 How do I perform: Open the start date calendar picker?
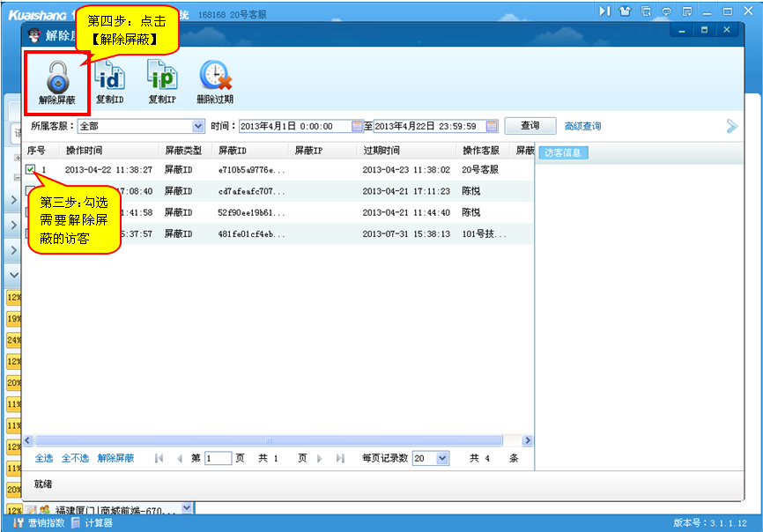point(357,126)
